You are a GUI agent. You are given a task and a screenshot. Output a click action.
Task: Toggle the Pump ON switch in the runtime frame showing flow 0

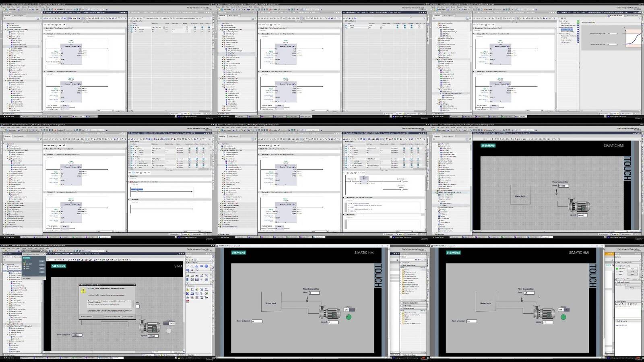click(349, 310)
